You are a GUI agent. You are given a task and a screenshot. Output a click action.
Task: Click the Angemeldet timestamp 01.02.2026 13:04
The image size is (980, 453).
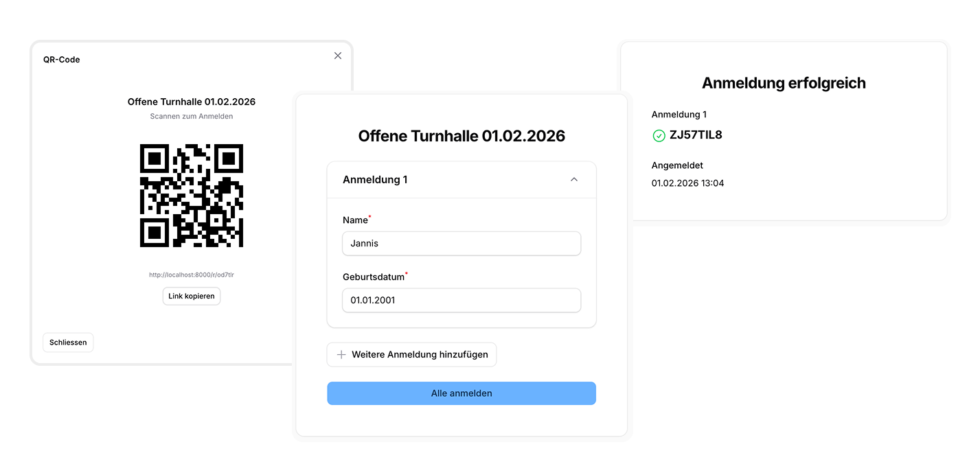687,183
